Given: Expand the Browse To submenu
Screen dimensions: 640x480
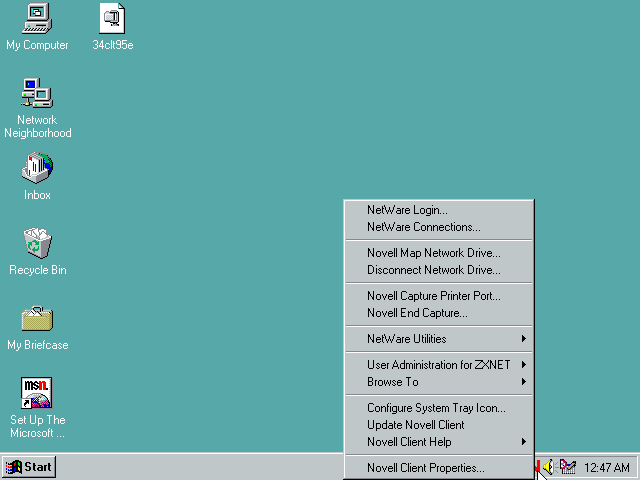Looking at the screenshot, I should coord(439,382).
